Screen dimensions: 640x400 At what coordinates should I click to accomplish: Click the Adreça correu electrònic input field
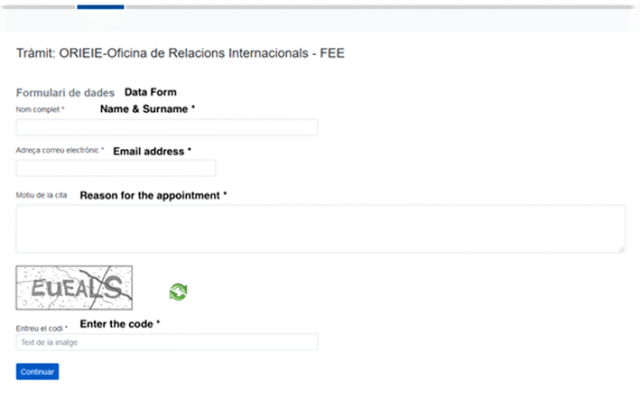(116, 168)
